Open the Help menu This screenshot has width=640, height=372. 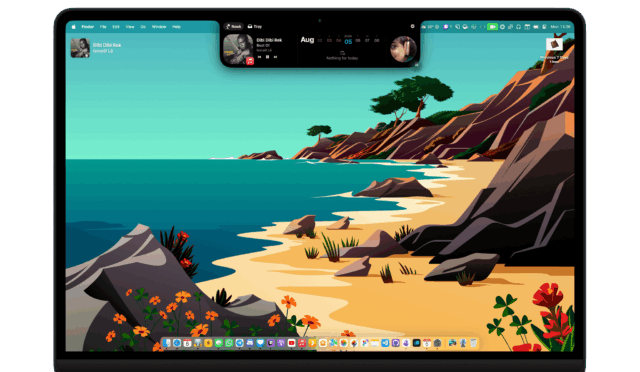[176, 27]
